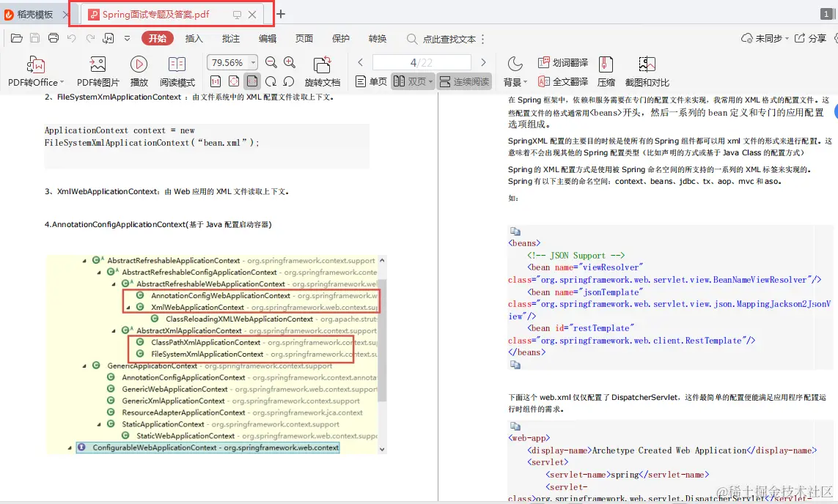Click the export-to-Word quick toolbar icon
The height and width of the screenshot is (504, 838).
tap(109, 38)
